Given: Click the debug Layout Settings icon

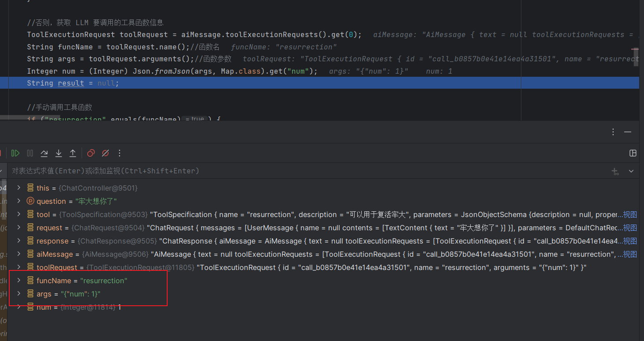Looking at the screenshot, I should [x=633, y=153].
